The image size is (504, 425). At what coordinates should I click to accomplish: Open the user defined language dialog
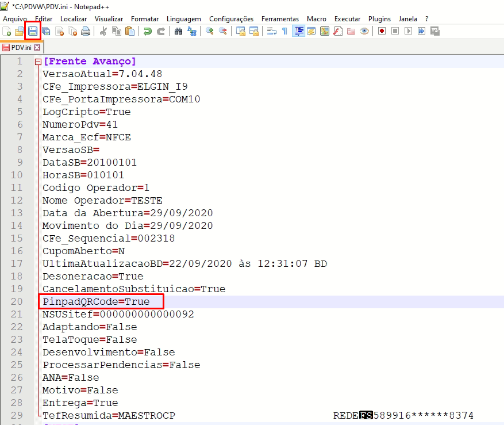[311, 31]
